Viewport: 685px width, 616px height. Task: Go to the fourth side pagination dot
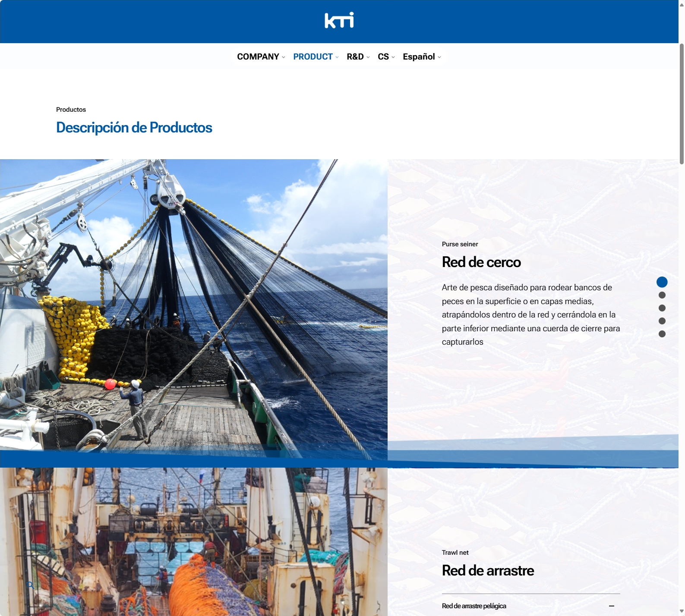coord(662,321)
